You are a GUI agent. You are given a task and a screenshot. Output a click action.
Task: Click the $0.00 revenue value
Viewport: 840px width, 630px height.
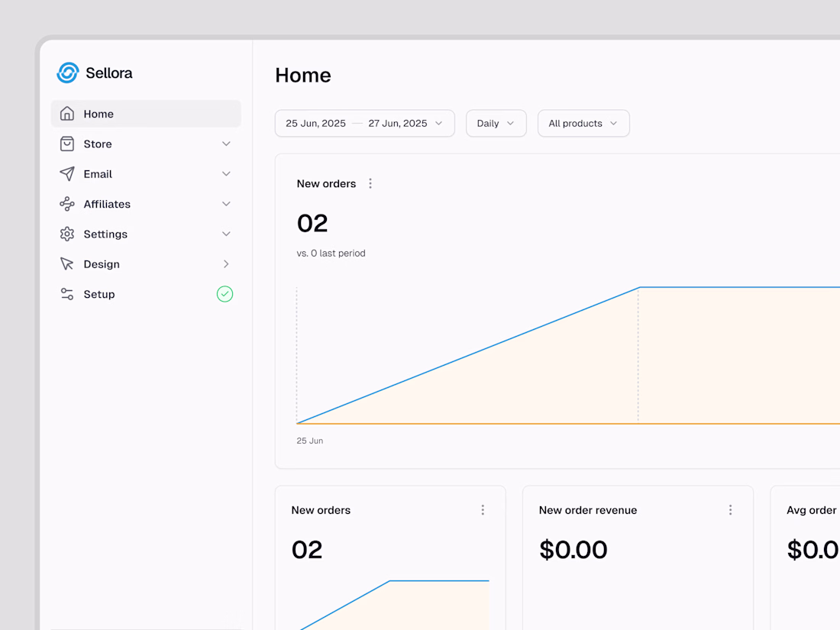(x=573, y=550)
